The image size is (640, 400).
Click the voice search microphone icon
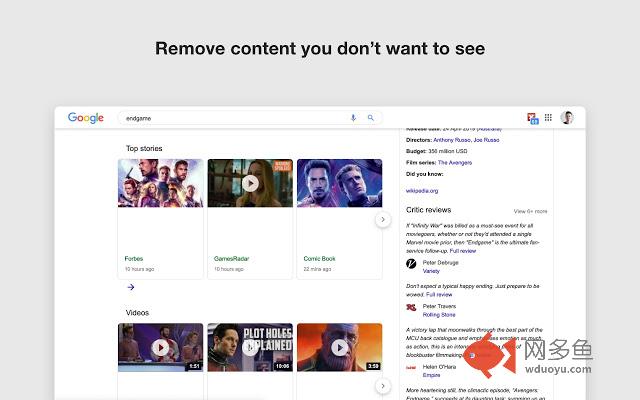click(x=353, y=118)
